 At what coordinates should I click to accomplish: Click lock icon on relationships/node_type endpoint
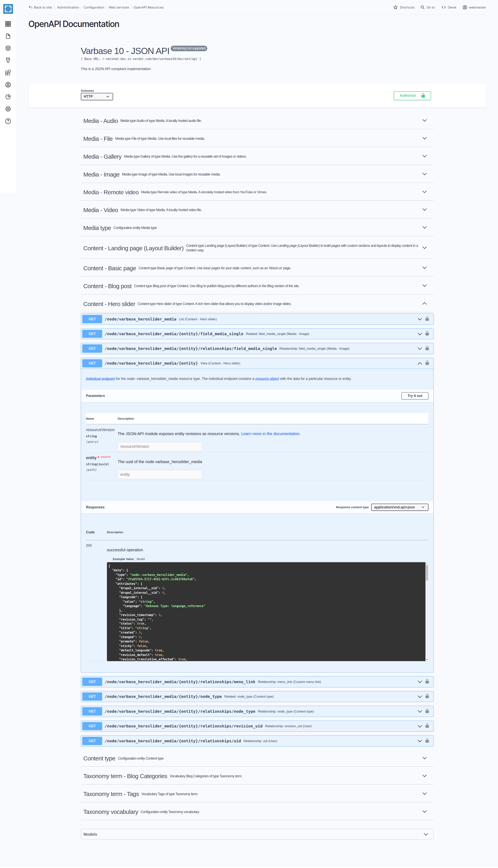pyautogui.click(x=427, y=711)
